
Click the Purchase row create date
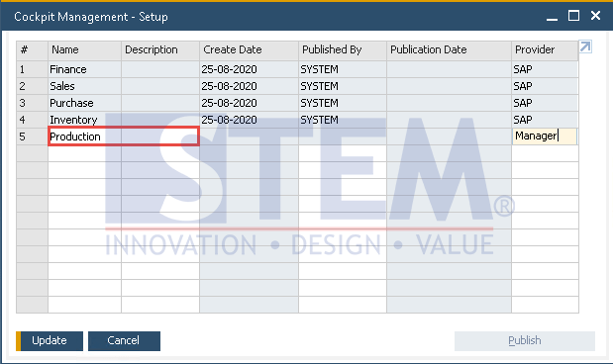tap(249, 103)
